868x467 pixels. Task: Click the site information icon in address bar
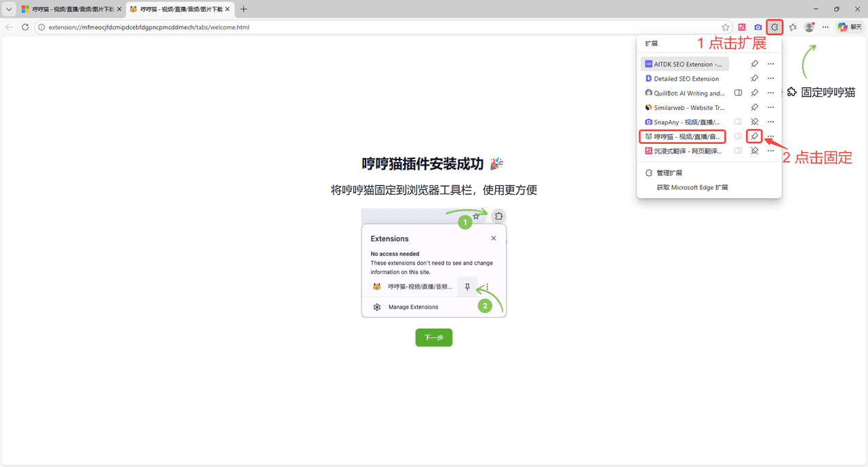(41, 27)
